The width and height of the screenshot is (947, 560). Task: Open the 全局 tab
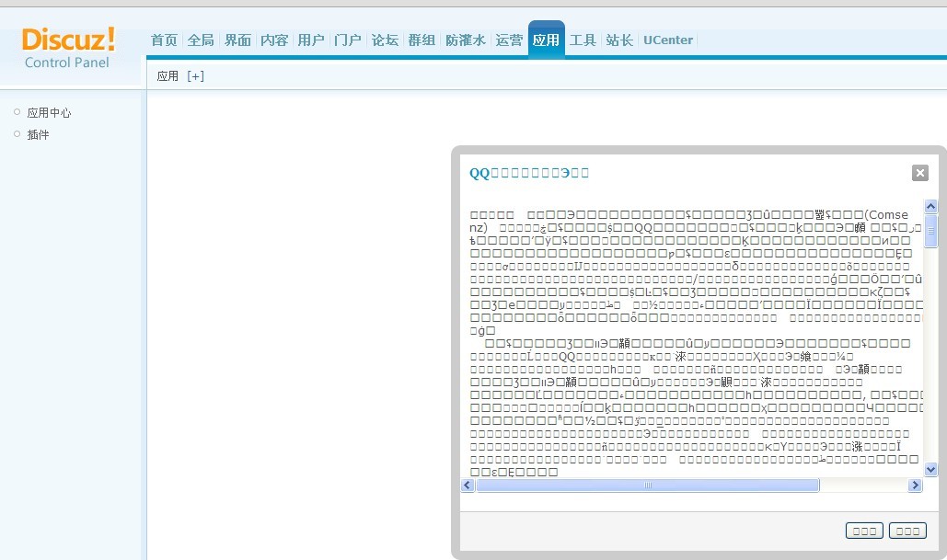(201, 40)
